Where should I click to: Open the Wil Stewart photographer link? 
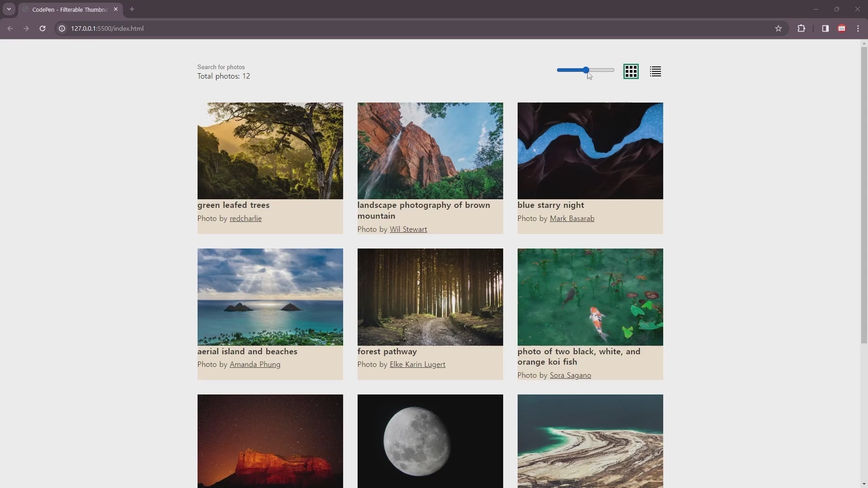[x=408, y=229]
